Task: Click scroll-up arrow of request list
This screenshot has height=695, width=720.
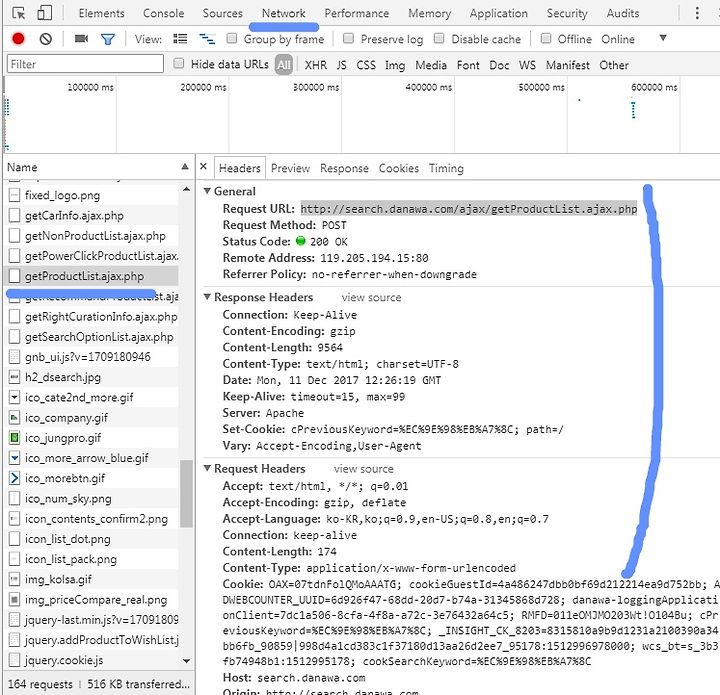Action: [x=186, y=189]
